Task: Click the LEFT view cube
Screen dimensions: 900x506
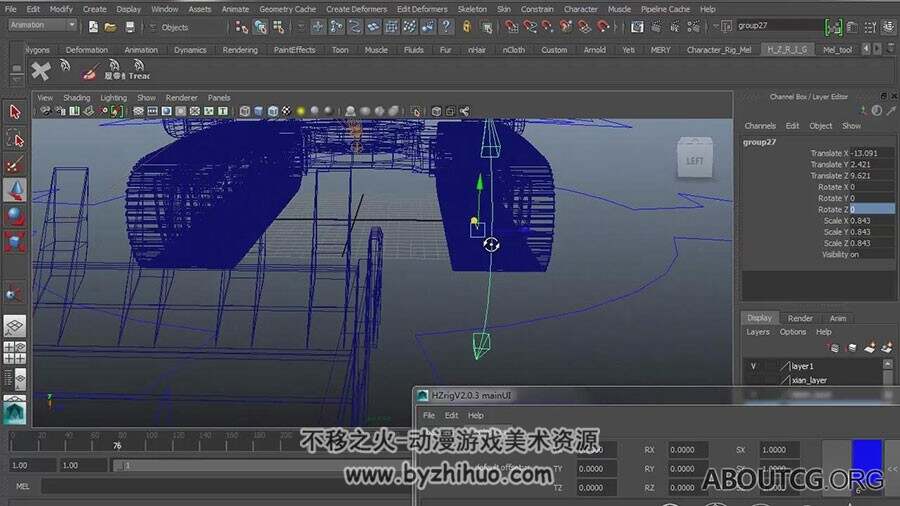Action: pyautogui.click(x=695, y=158)
